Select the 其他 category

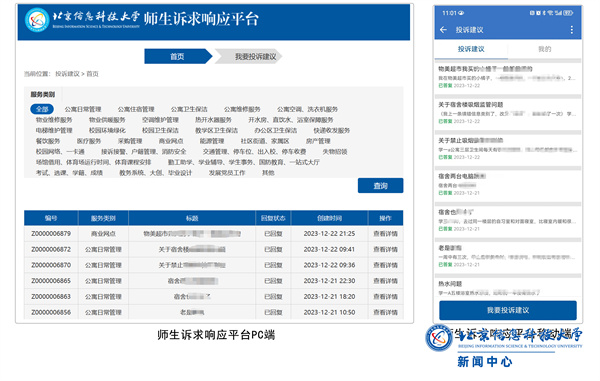click(x=268, y=173)
